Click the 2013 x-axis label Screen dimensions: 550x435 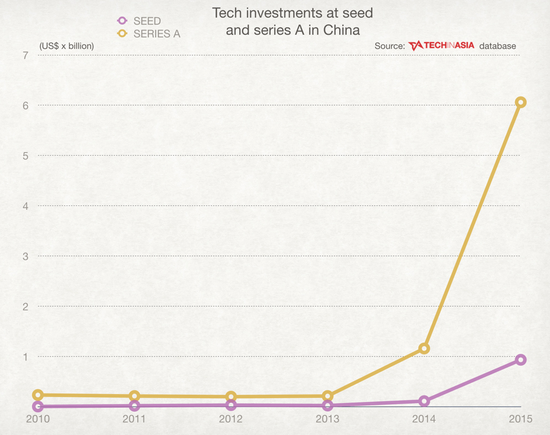click(327, 419)
